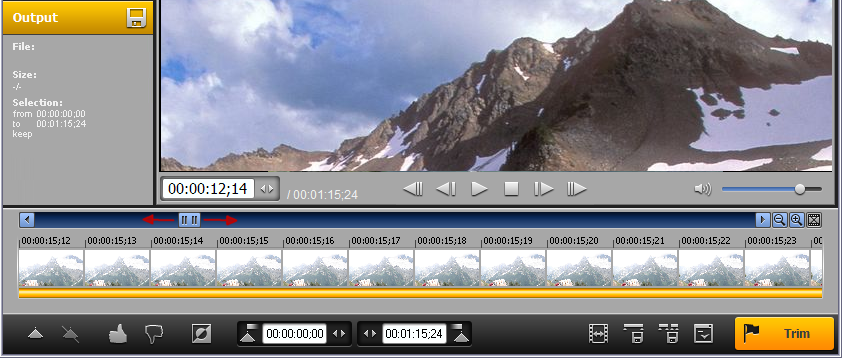Select the timeline thumbnail at 00:00:15;12

pos(51,267)
